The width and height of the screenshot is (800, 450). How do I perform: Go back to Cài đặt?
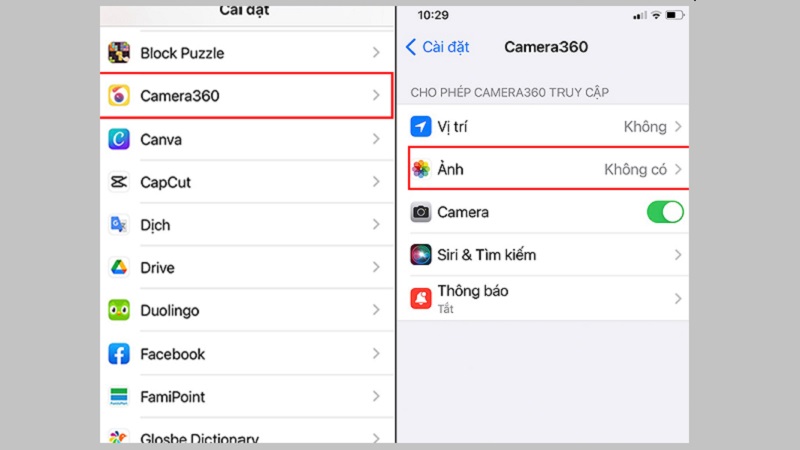(437, 47)
